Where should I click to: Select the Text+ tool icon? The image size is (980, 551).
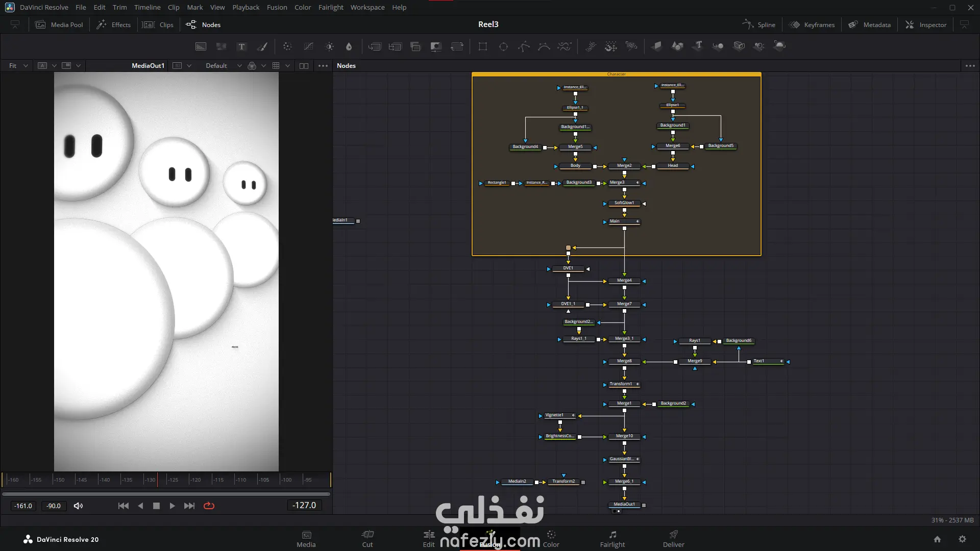pyautogui.click(x=242, y=46)
